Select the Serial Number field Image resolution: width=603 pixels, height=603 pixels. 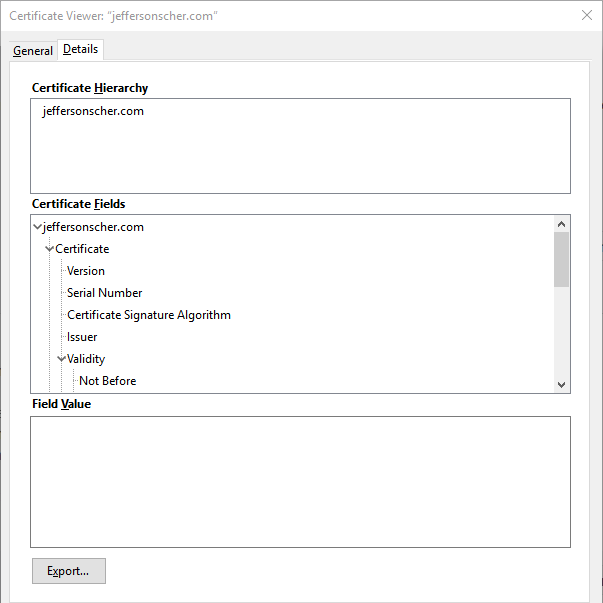(x=105, y=293)
